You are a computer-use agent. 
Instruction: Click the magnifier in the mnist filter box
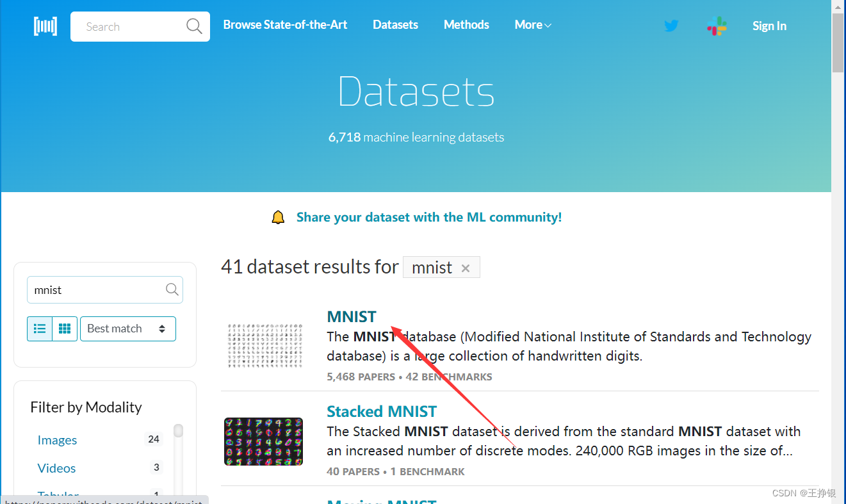172,289
